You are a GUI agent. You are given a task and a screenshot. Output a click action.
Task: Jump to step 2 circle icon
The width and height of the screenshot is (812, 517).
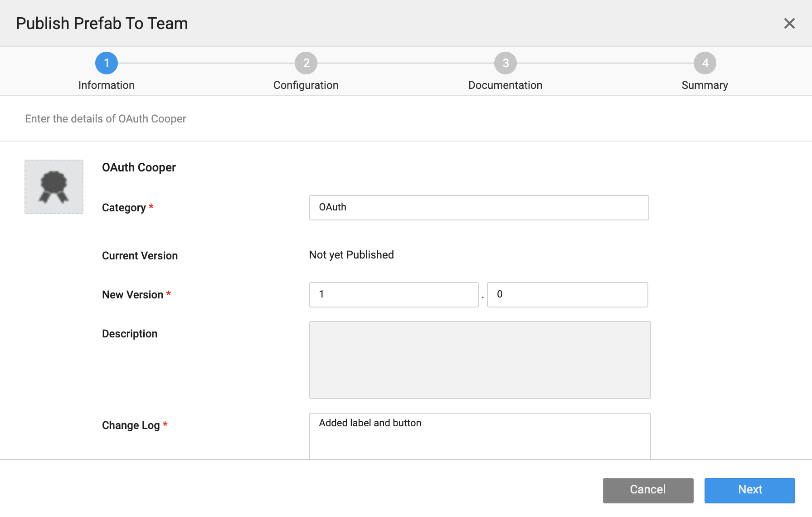[x=306, y=63]
